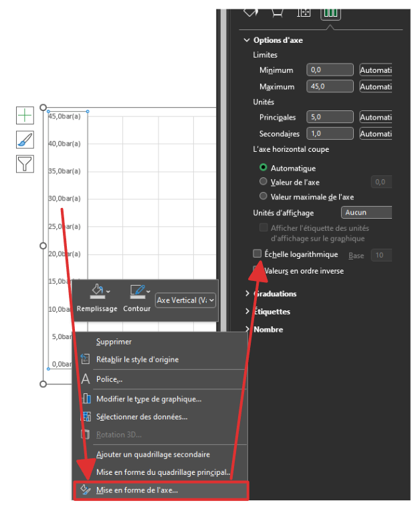Enable the Échelle logarithmique checkbox
The width and height of the screenshot is (420, 505).
[257, 254]
